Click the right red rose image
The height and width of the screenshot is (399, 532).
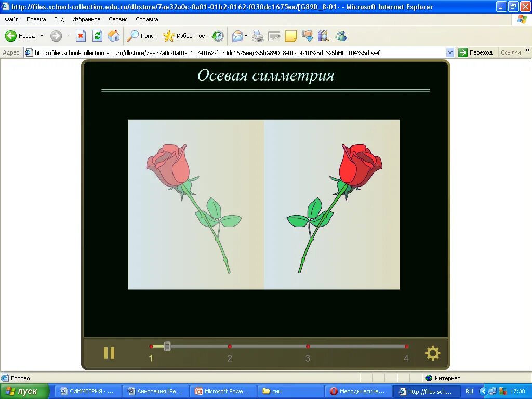tap(334, 208)
